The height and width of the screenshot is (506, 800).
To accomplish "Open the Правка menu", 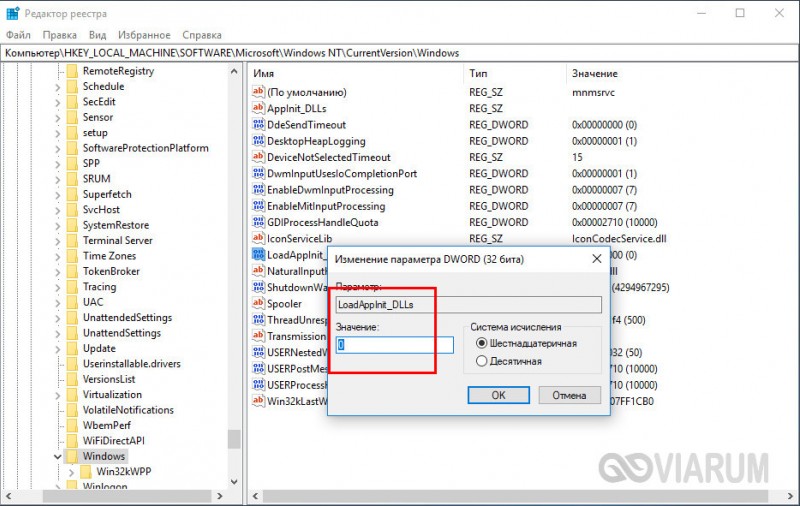I will (60, 35).
